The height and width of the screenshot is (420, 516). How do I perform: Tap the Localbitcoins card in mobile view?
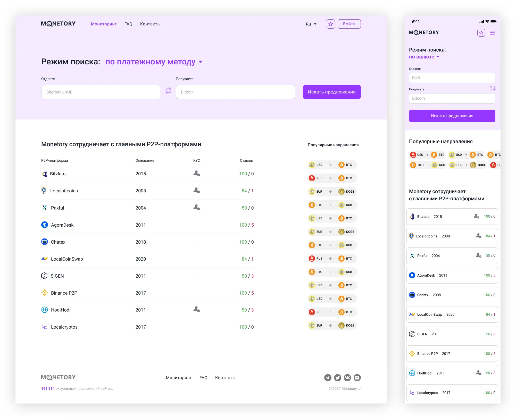(452, 236)
